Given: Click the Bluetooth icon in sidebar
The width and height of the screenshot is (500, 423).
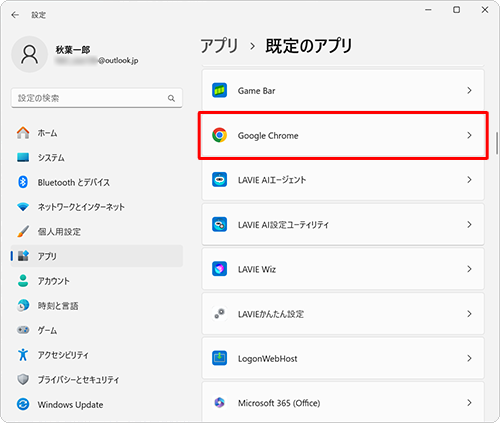Looking at the screenshot, I should point(23,182).
